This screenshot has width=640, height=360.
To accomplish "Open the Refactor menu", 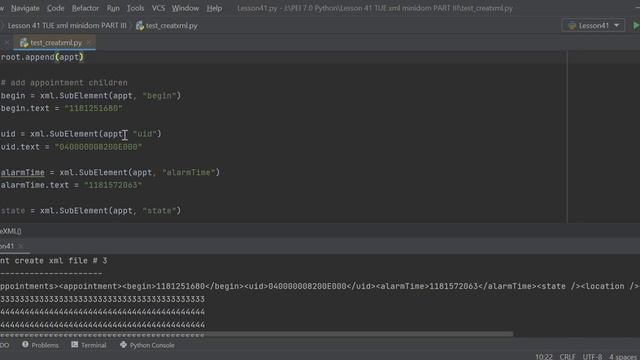I will (x=85, y=8).
